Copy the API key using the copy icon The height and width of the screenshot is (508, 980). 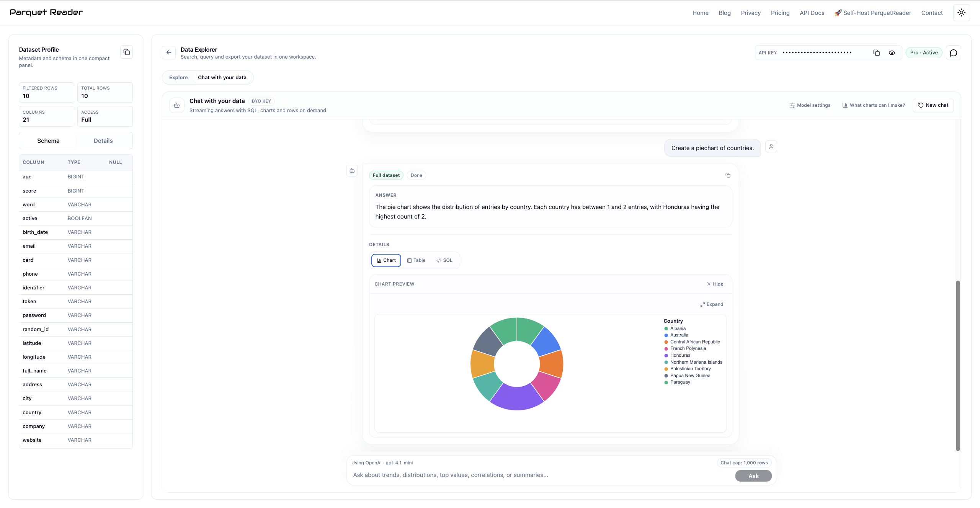[876, 52]
